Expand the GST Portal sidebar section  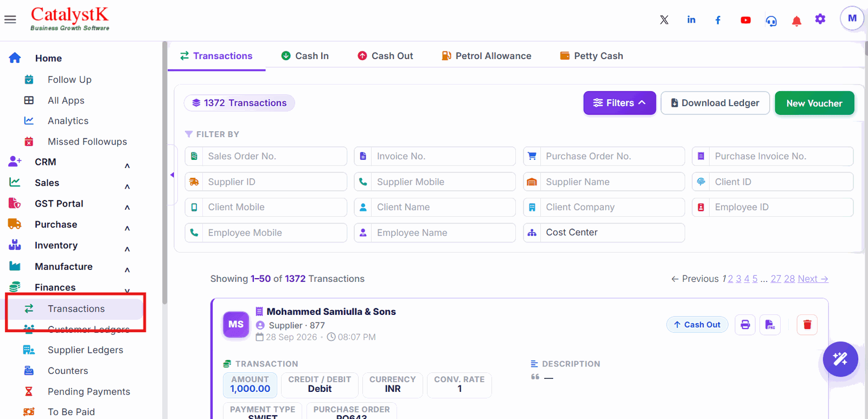pos(127,207)
